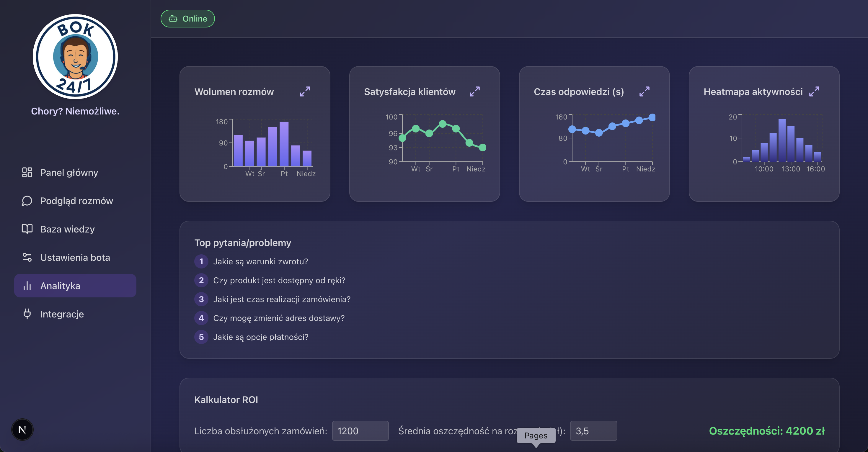Click the Oszczędności: 4200 zł result

[x=767, y=431]
